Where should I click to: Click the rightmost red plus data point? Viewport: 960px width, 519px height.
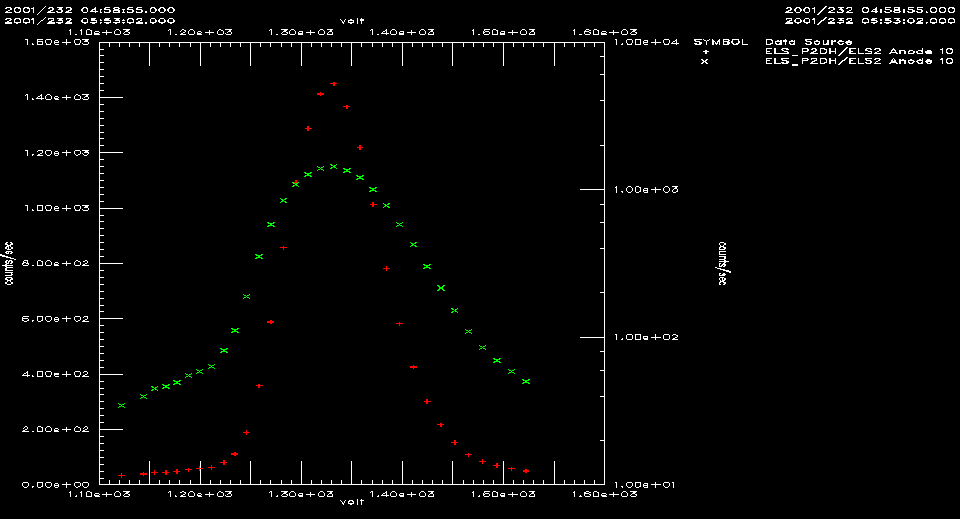pyautogui.click(x=526, y=471)
